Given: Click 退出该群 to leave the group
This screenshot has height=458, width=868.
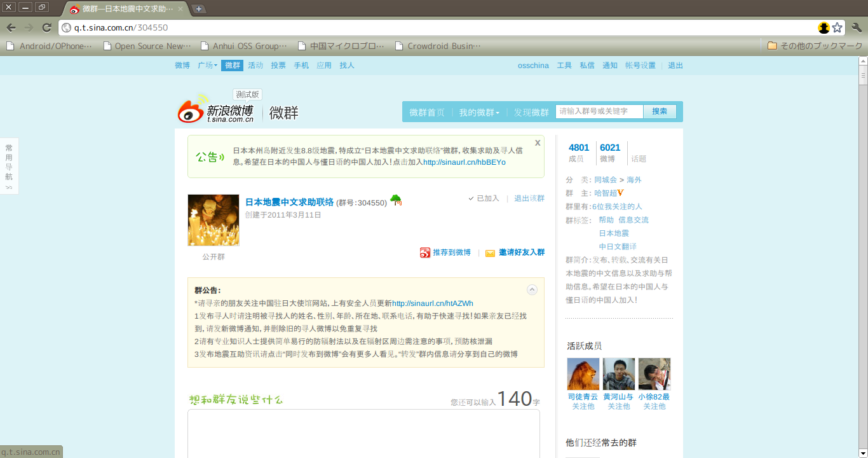Looking at the screenshot, I should (x=529, y=198).
